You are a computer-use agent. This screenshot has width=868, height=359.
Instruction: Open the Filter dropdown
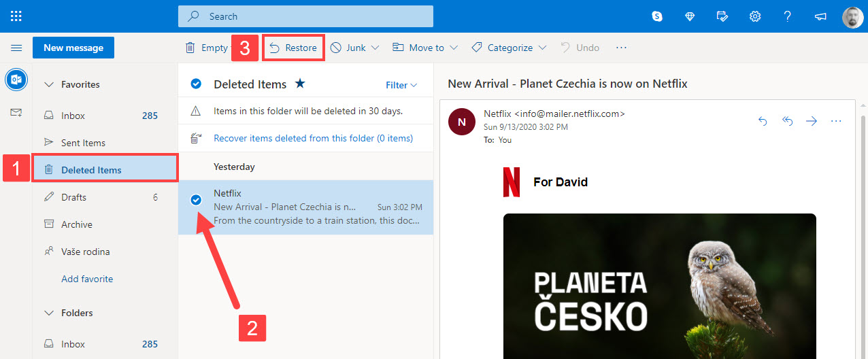pos(401,85)
